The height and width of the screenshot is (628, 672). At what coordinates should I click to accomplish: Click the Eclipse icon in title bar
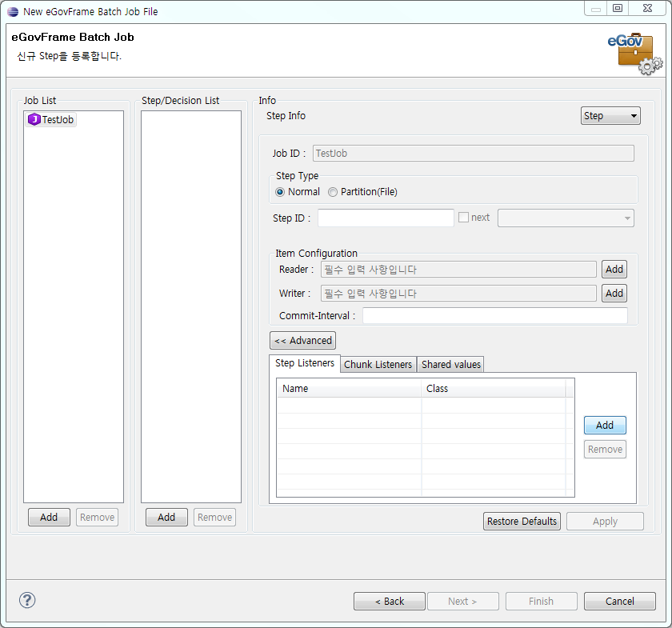pos(13,11)
